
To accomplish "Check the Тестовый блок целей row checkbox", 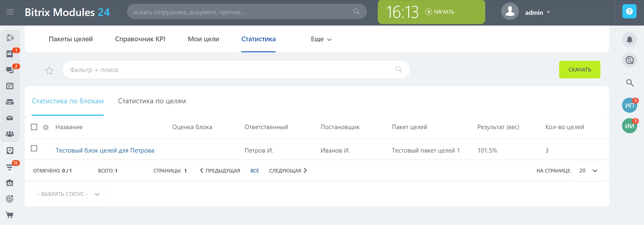I will tap(34, 148).
